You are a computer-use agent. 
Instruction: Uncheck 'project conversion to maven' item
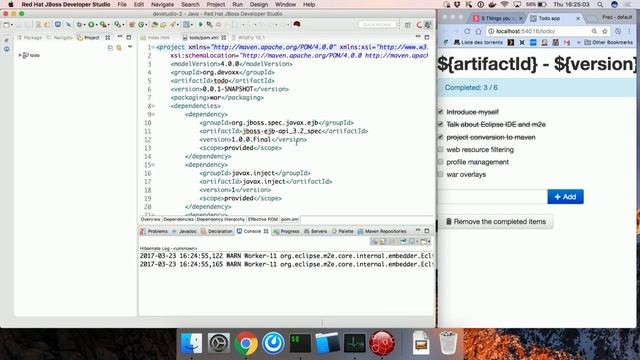tap(440, 137)
